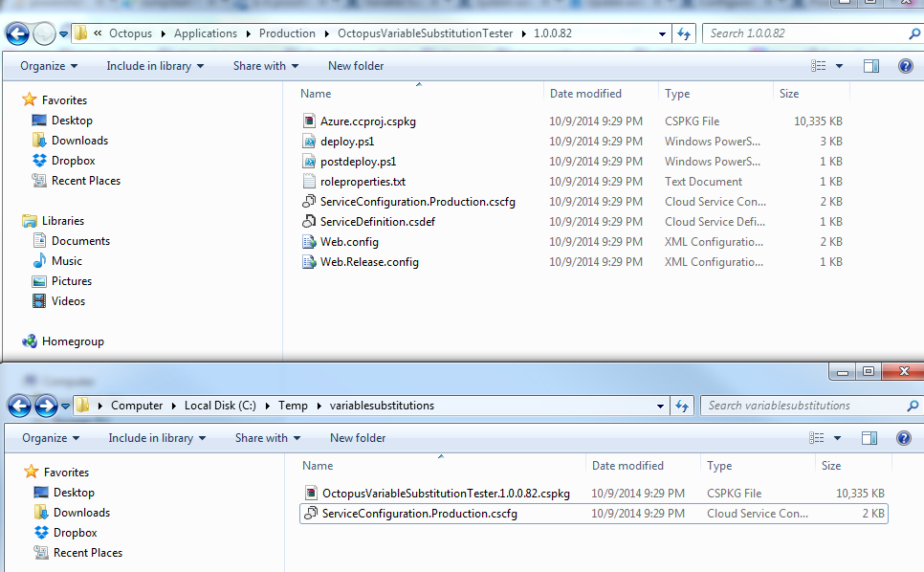Expand address bar history in the 1.0.0.82 window
Screen dimensions: 924x572
pyautogui.click(x=662, y=34)
